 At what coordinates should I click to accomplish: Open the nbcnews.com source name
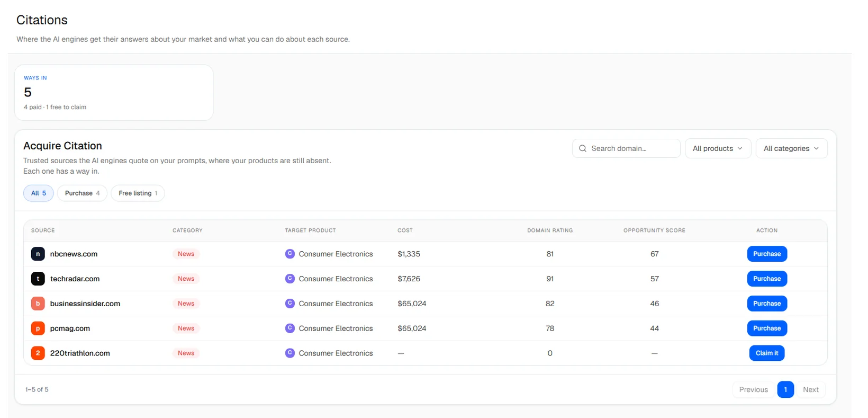[74, 254]
